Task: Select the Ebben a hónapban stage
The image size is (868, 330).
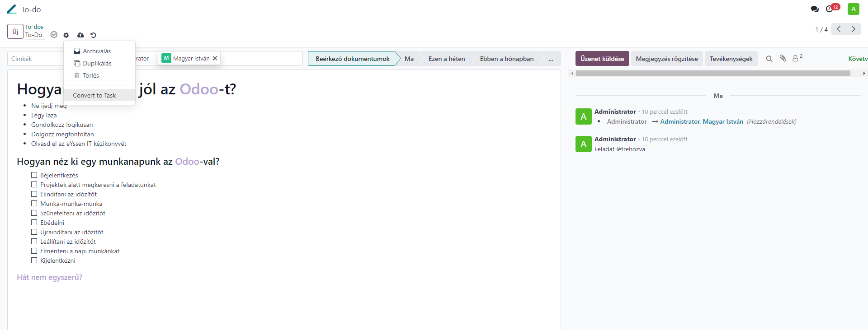Action: pos(507,59)
